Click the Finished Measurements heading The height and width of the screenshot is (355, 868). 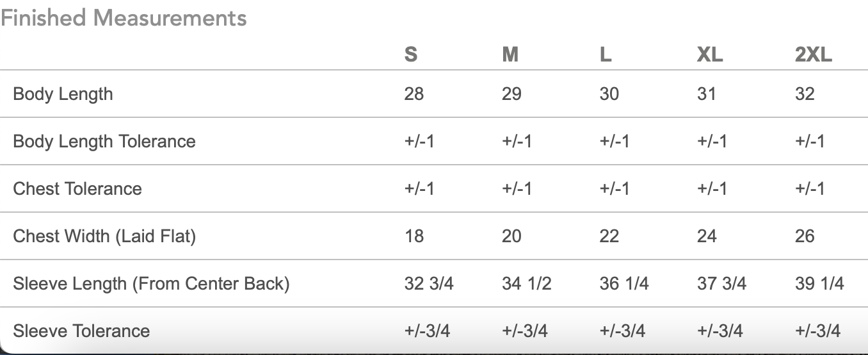124,18
